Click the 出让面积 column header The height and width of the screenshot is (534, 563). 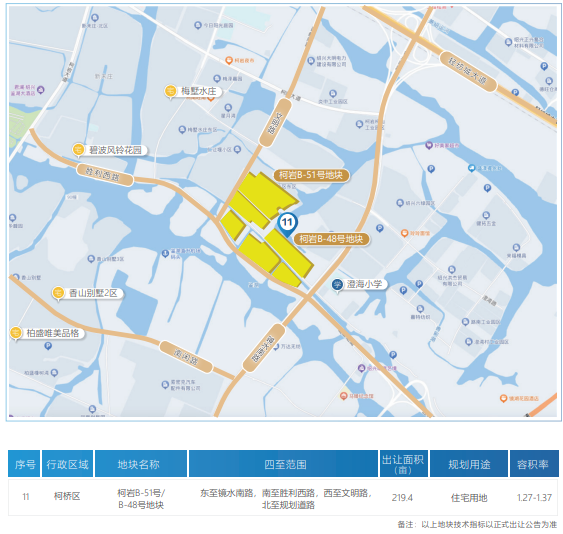pos(403,464)
